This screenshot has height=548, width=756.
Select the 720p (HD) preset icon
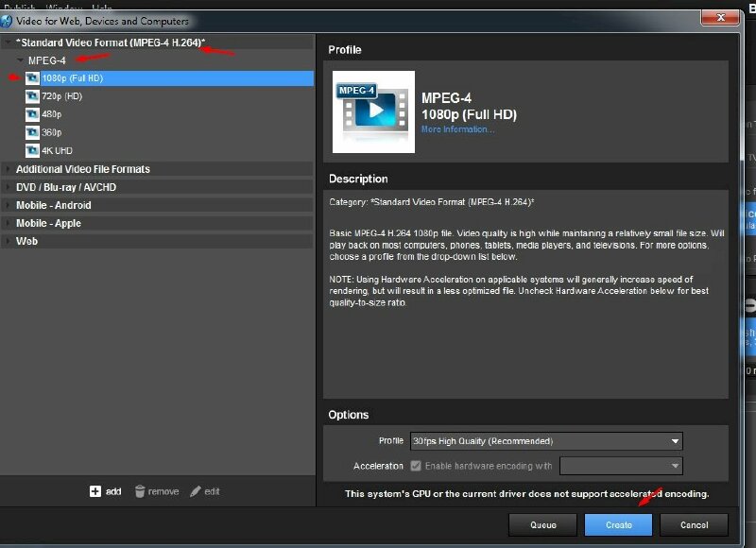33,96
